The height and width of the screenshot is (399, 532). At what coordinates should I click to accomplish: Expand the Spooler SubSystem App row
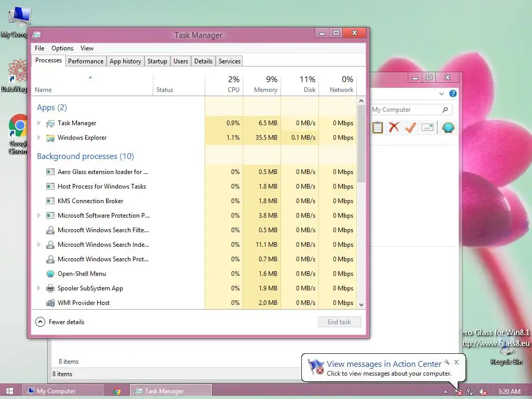tap(38, 288)
